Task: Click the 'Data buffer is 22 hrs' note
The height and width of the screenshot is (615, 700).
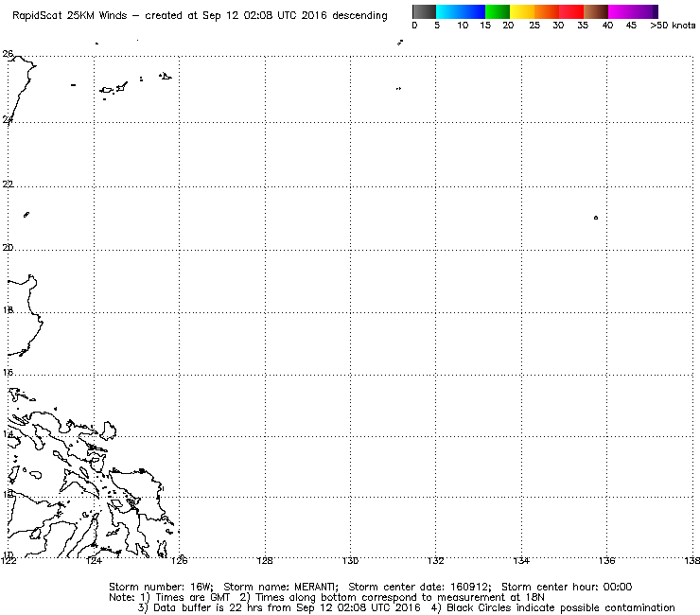Action: coord(206,607)
